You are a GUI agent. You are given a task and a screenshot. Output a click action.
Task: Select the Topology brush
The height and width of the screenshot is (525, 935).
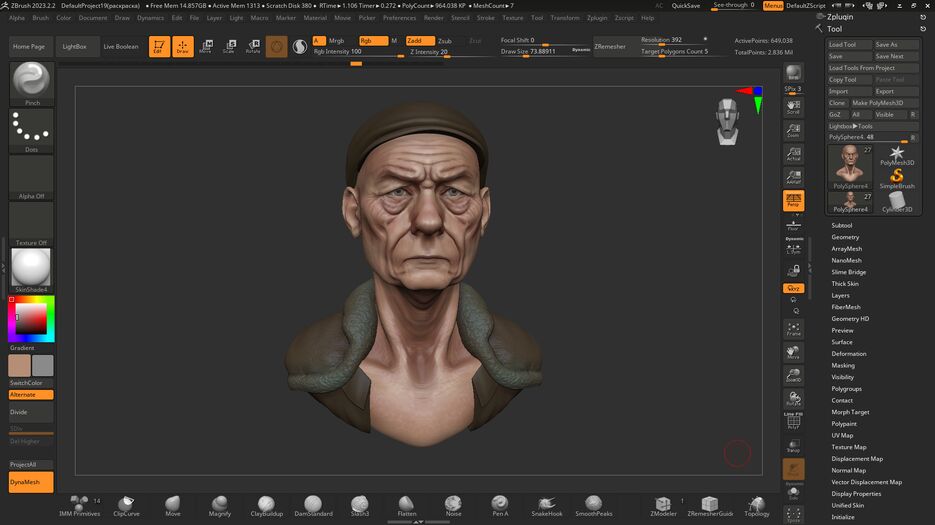click(x=757, y=506)
